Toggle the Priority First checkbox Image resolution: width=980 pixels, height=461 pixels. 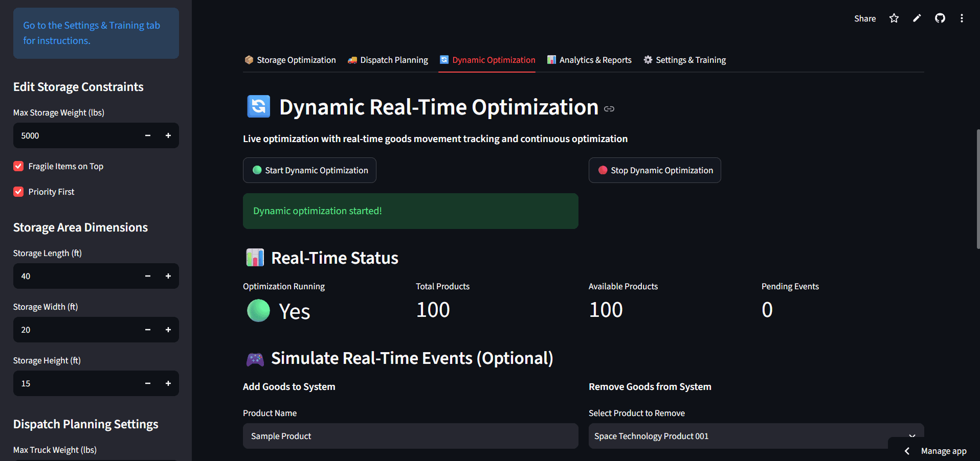[18, 192]
